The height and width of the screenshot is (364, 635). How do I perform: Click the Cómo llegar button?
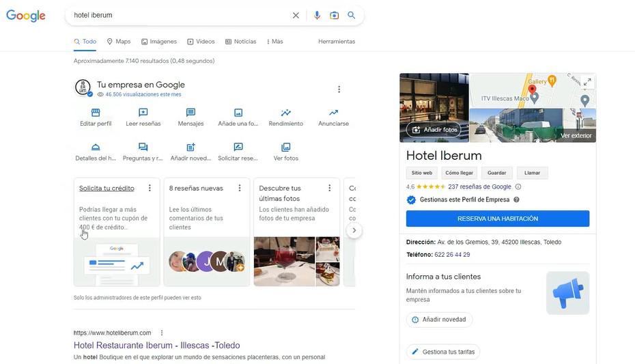pos(460,173)
